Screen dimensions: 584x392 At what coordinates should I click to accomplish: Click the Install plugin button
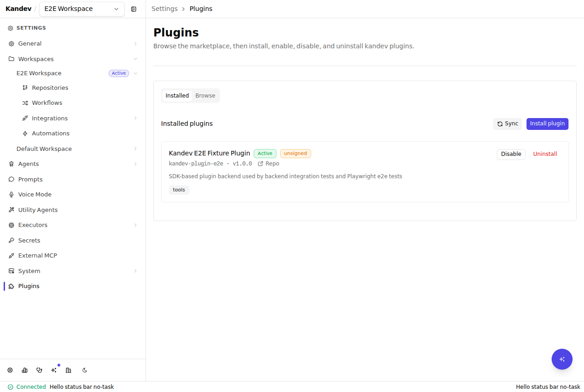pos(547,124)
